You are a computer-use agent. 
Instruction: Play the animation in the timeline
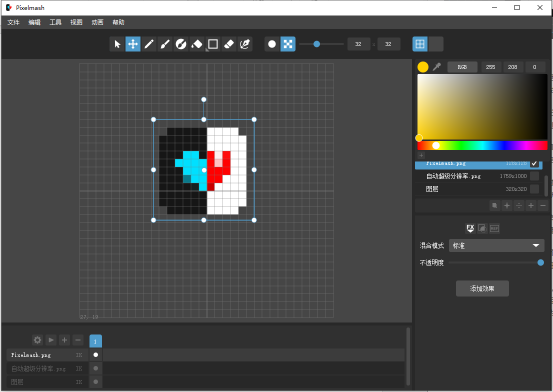(51, 340)
